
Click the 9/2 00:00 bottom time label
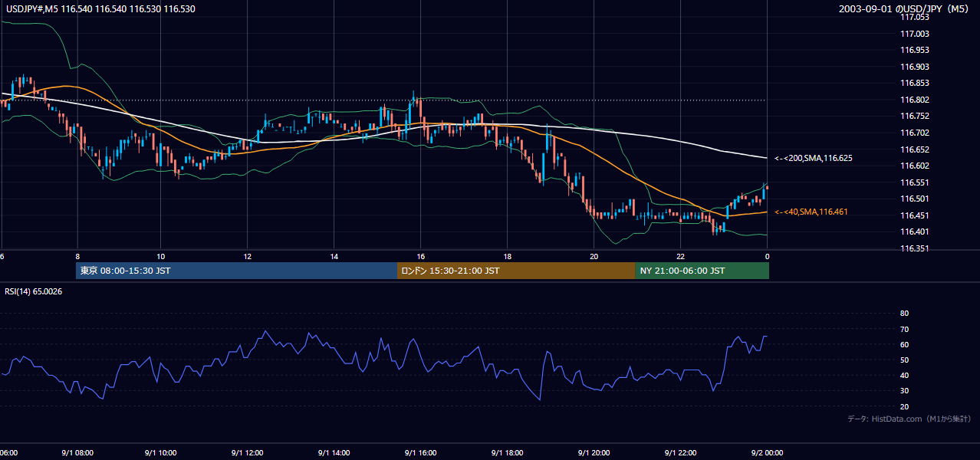(x=767, y=453)
